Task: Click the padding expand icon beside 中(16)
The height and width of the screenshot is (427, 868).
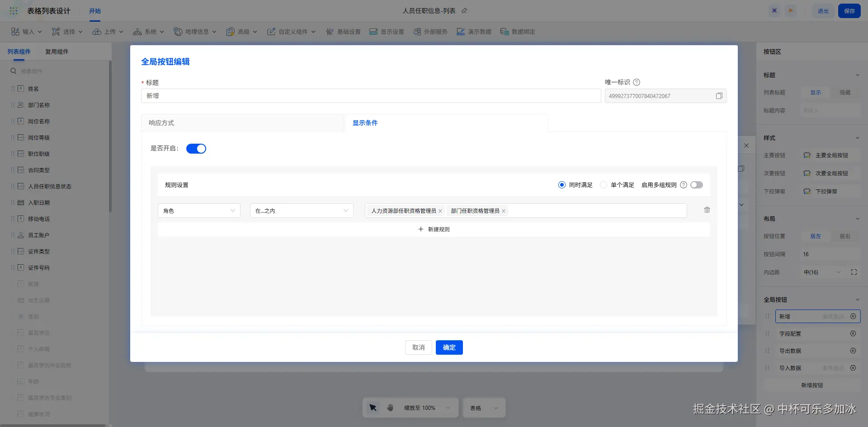Action: click(854, 272)
